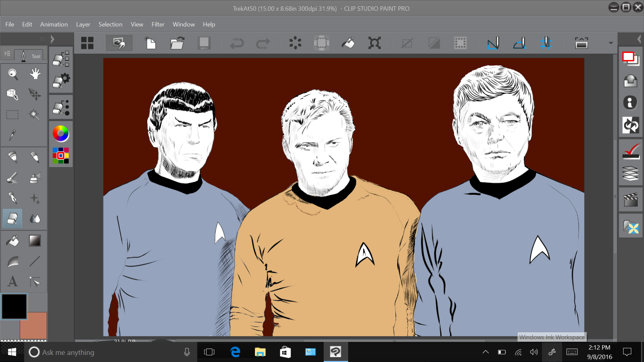Viewport: 644px width, 362px height.
Task: Select the Correct line tool
Action: [x=35, y=282]
